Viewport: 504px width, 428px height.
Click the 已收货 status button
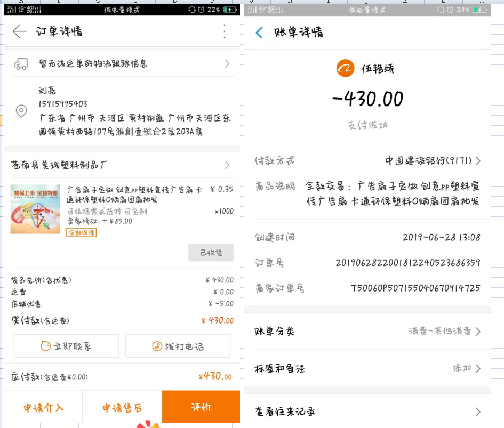(211, 253)
